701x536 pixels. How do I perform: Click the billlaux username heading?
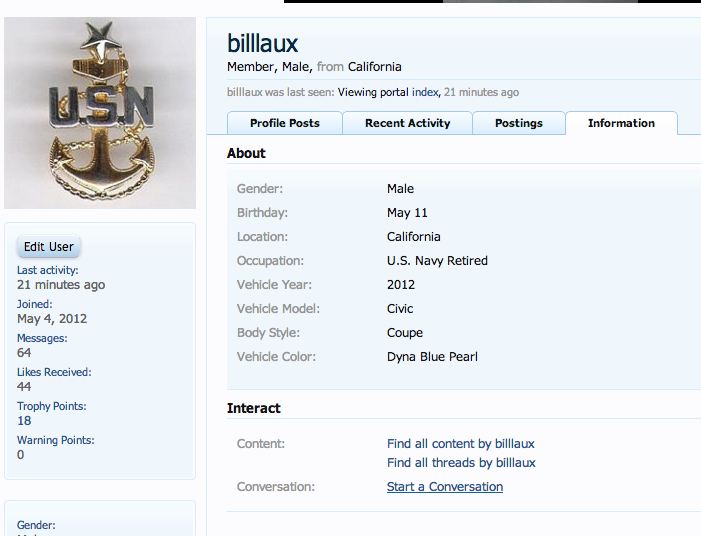coord(262,43)
